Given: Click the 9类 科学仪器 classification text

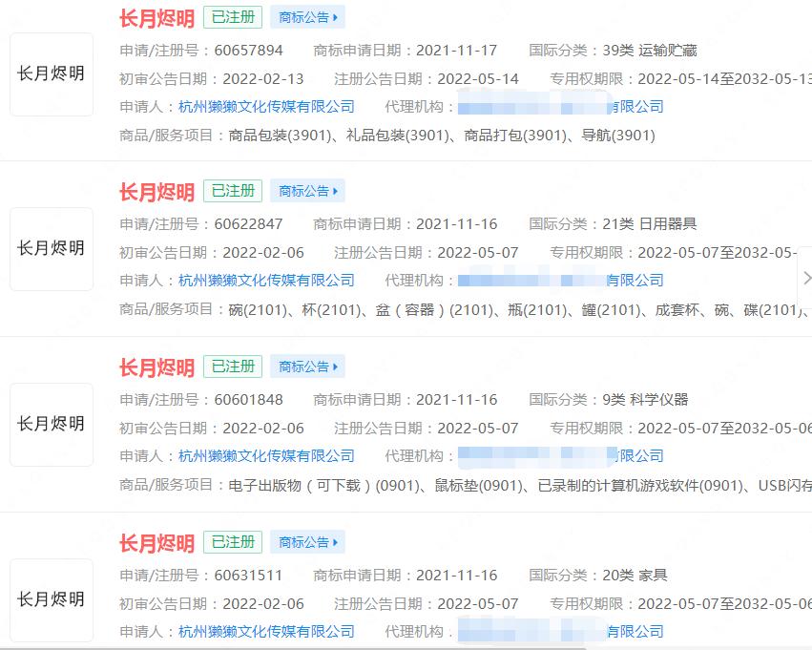Looking at the screenshot, I should click(645, 399).
